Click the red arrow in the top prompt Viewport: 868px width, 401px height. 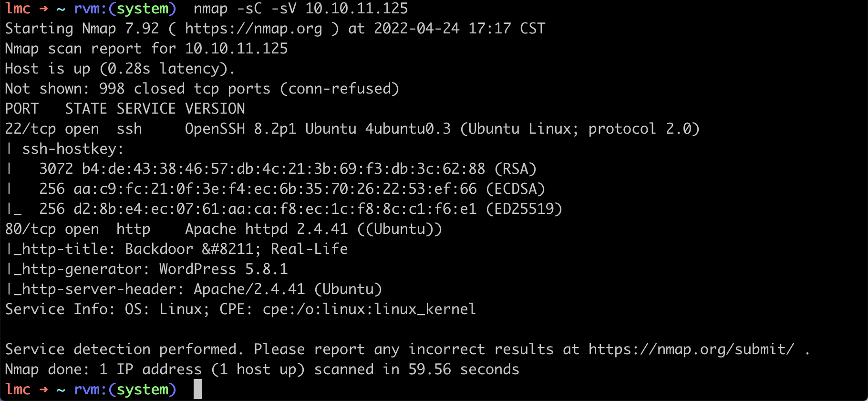pyautogui.click(x=44, y=9)
